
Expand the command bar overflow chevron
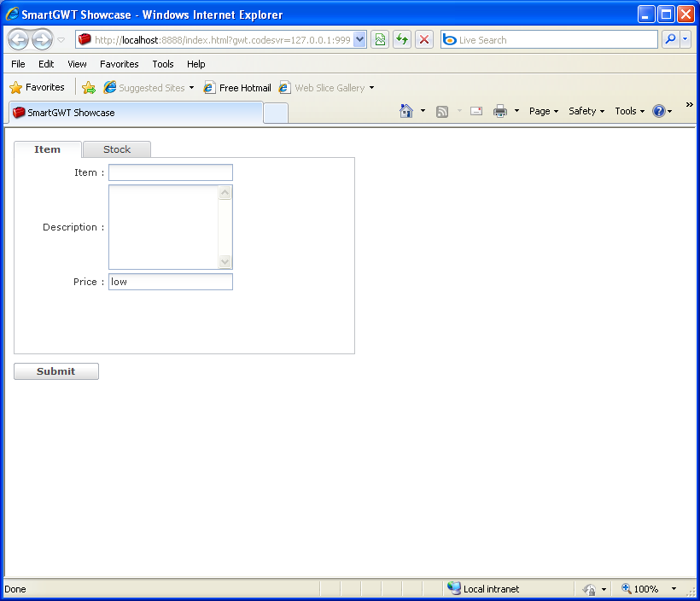[x=689, y=104]
